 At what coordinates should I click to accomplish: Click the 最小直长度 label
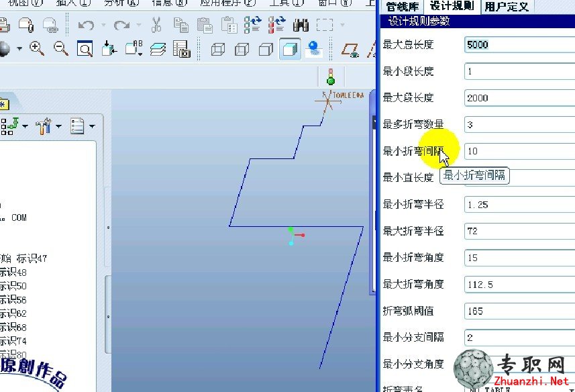click(x=408, y=177)
